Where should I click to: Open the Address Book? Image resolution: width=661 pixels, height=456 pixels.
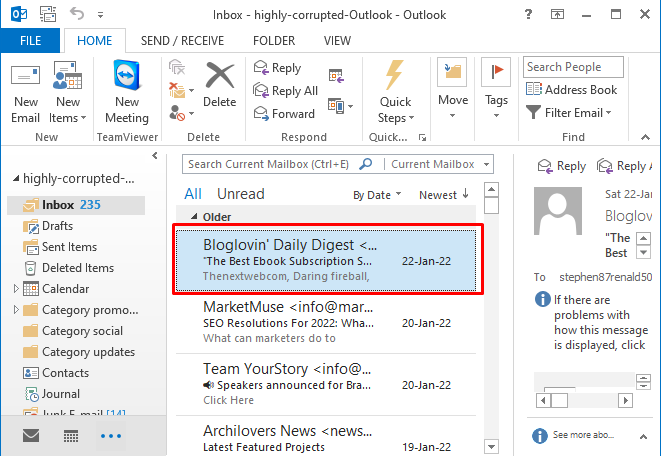(572, 90)
